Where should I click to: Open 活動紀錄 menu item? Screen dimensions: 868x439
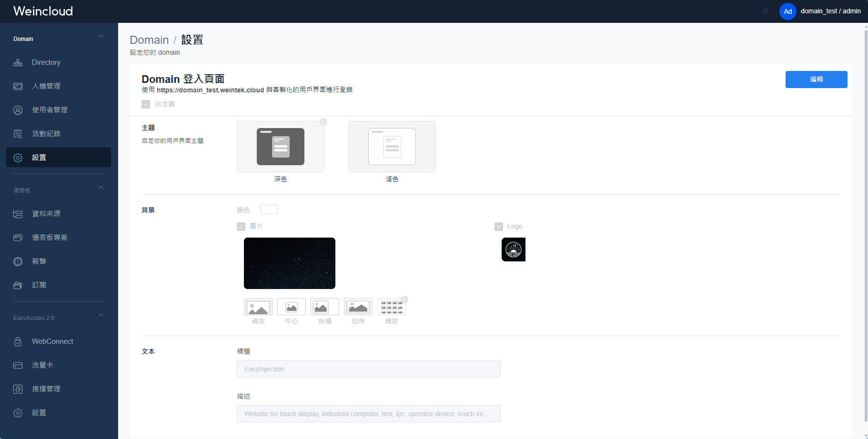(x=58, y=134)
